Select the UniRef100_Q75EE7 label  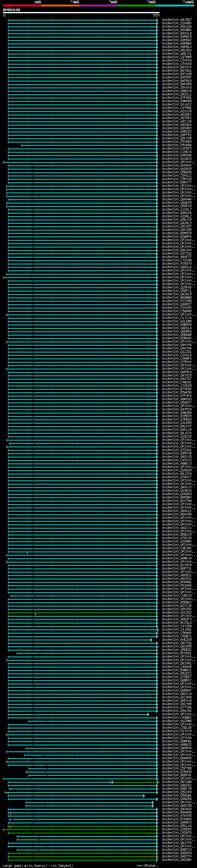[177, 676]
